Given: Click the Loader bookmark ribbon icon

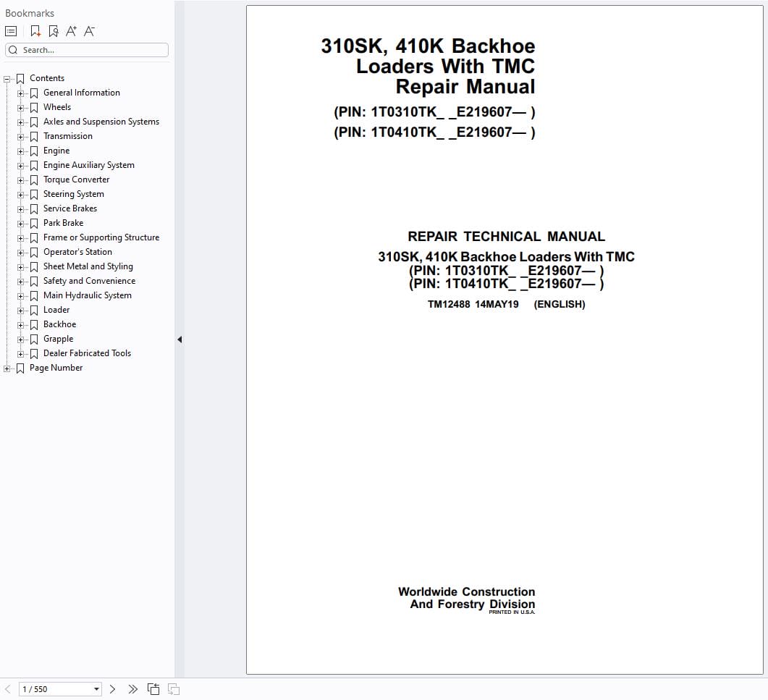Looking at the screenshot, I should tap(34, 311).
